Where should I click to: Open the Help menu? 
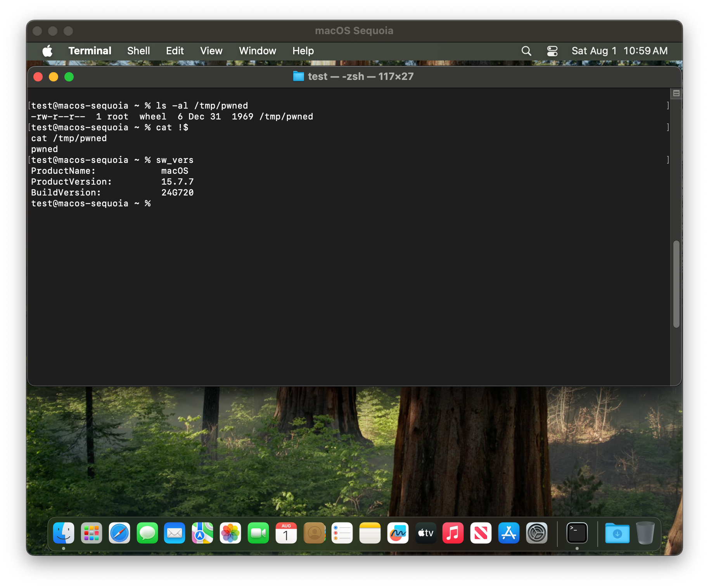coord(303,51)
